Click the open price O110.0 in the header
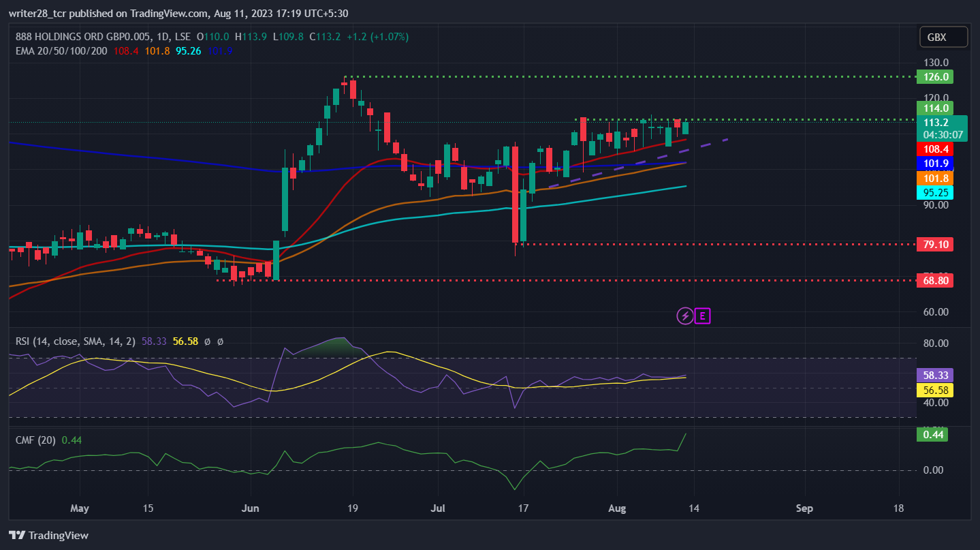Viewport: 980px width, 550px height. point(213,37)
